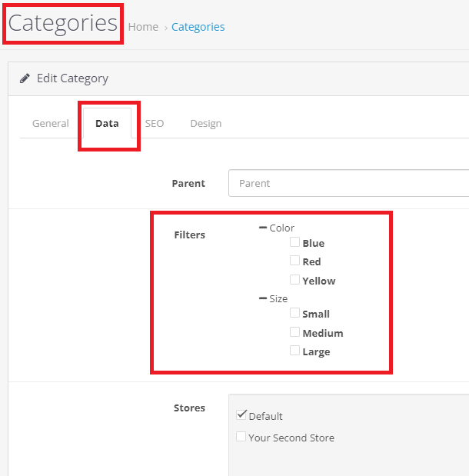Collapse the Color filter group
Image resolution: width=469 pixels, height=476 pixels.
[x=264, y=228]
